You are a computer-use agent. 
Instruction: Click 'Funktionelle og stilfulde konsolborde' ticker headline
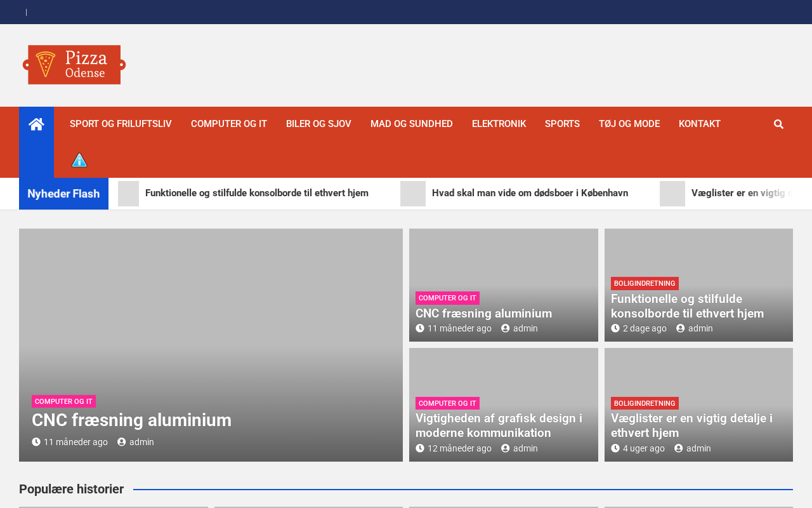coord(257,193)
